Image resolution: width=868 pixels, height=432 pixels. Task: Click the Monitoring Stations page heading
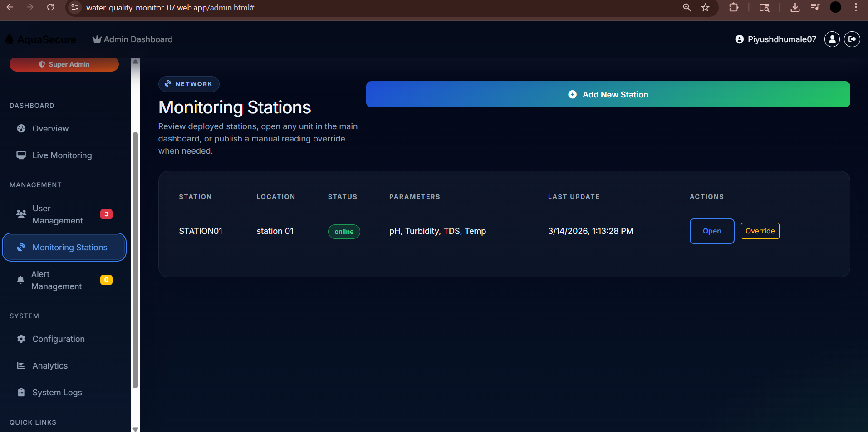[235, 107]
